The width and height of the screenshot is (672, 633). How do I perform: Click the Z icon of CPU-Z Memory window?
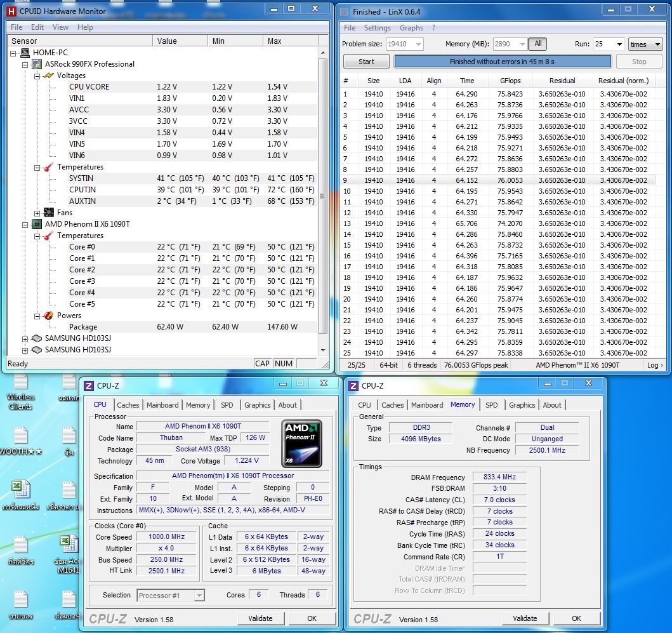pyautogui.click(x=353, y=386)
